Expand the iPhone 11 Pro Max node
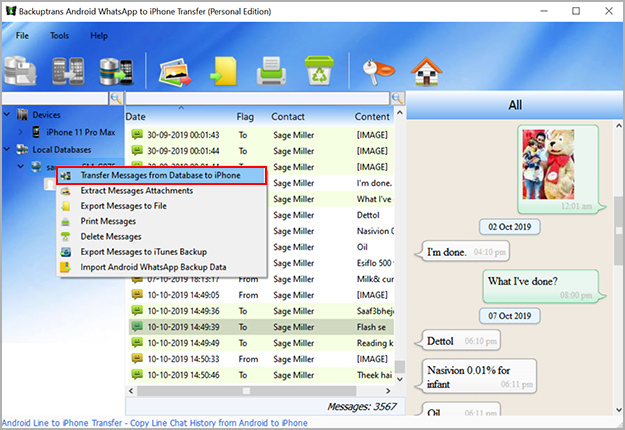 coord(22,133)
